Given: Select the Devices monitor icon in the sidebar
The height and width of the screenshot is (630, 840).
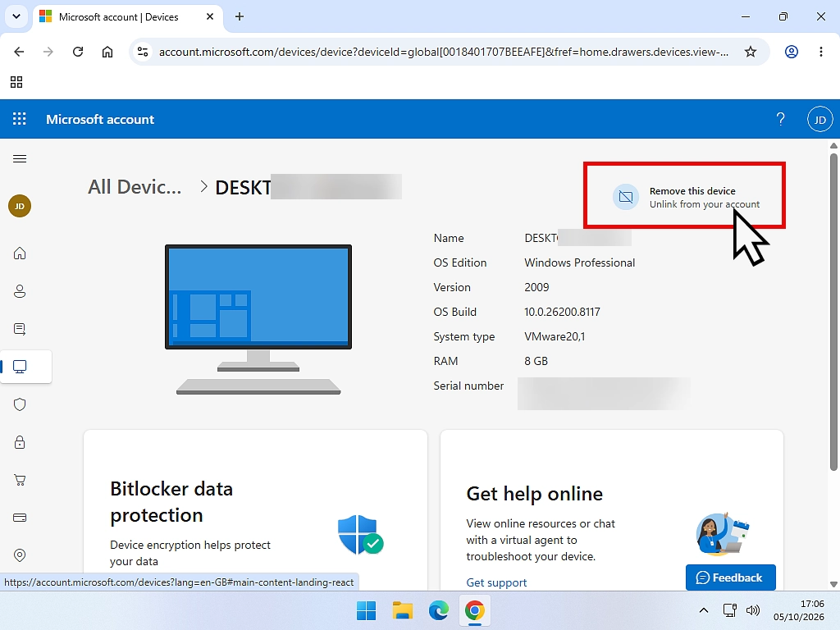Looking at the screenshot, I should tap(20, 367).
